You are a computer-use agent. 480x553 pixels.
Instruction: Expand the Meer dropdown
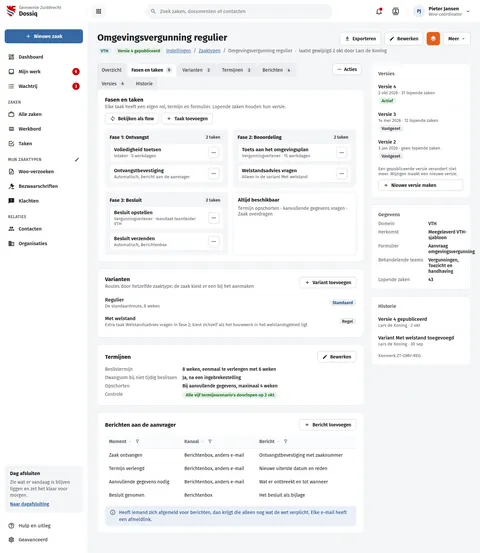pyautogui.click(x=457, y=38)
